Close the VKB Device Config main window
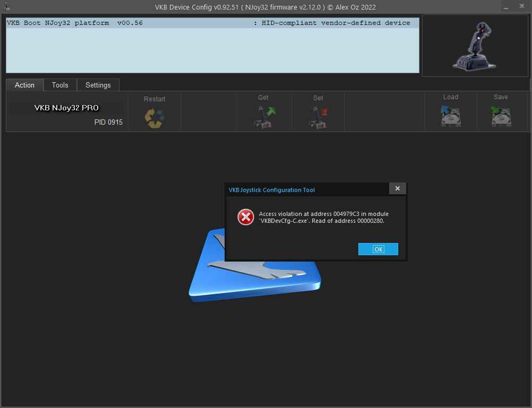532x408 pixels. pos(522,6)
